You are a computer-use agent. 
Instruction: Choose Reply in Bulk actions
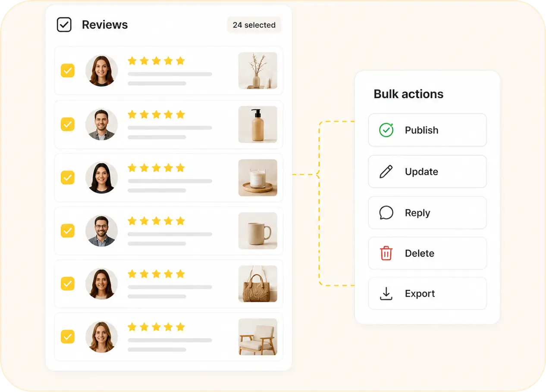[427, 213]
